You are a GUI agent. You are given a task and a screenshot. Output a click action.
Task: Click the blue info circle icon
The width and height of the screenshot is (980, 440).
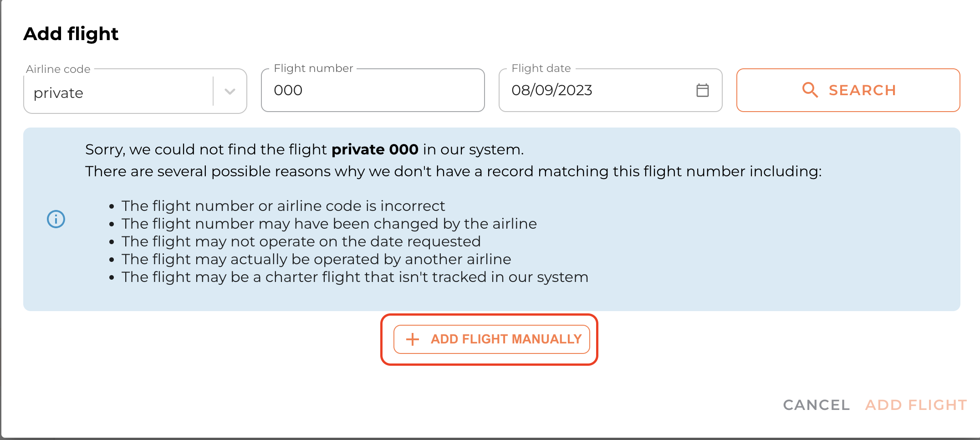(56, 219)
